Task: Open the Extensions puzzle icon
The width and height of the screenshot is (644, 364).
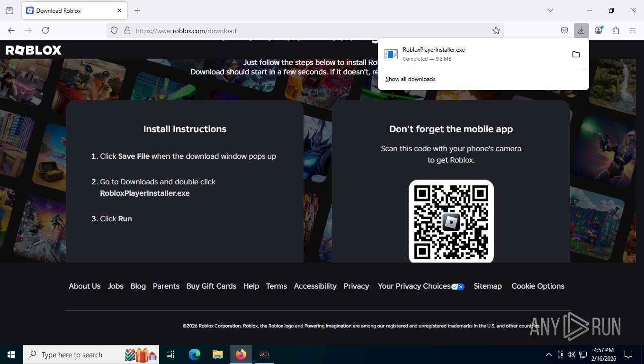Action: click(616, 30)
